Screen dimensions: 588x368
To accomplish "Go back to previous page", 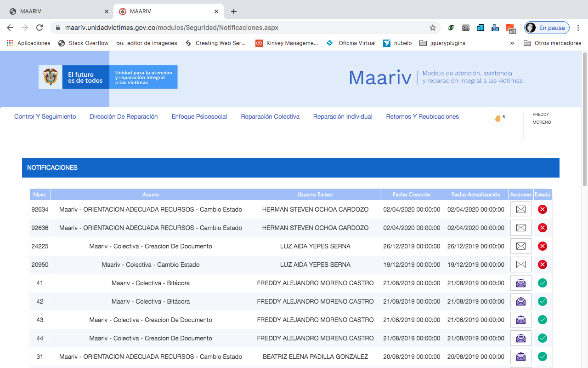I will point(10,28).
